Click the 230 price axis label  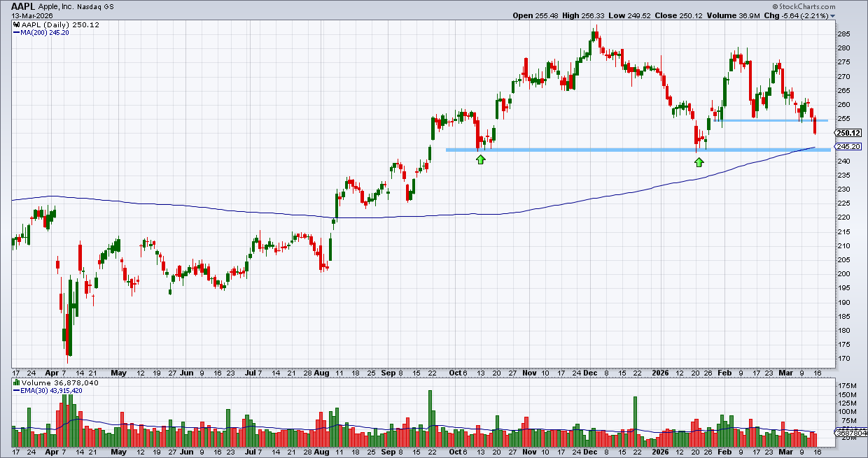843,189
